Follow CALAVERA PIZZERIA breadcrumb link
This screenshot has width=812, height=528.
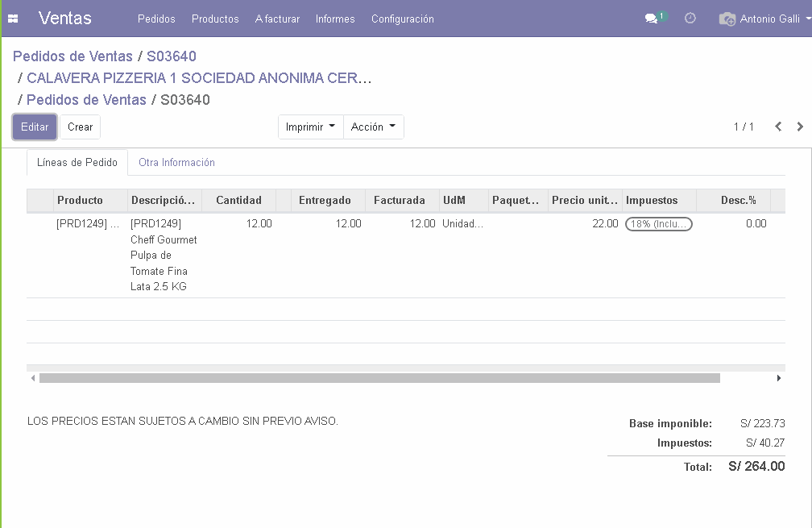click(199, 78)
